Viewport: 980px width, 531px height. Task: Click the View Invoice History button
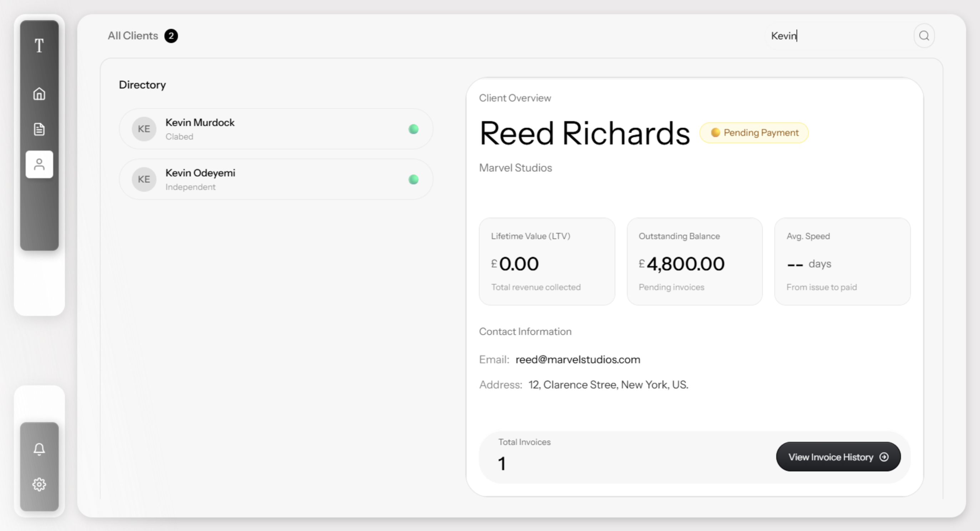(838, 457)
